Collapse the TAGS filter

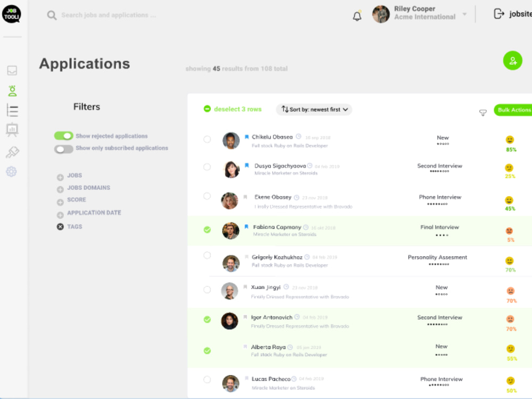tap(60, 227)
